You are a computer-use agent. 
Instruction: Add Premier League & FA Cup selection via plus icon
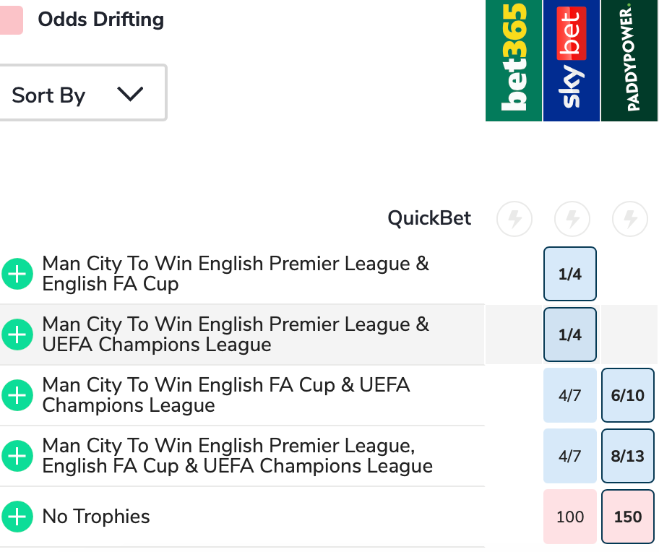click(x=17, y=274)
